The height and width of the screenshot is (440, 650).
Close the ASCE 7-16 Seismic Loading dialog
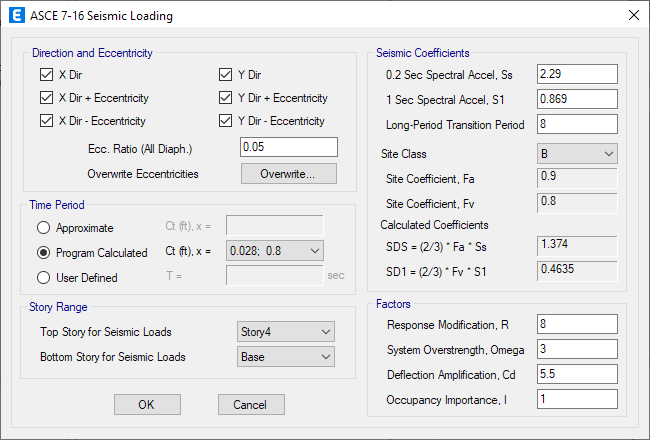click(632, 16)
